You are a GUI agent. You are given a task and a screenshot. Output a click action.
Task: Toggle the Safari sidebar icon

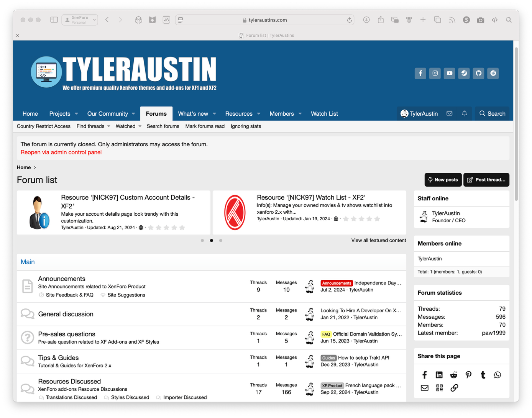(54, 20)
